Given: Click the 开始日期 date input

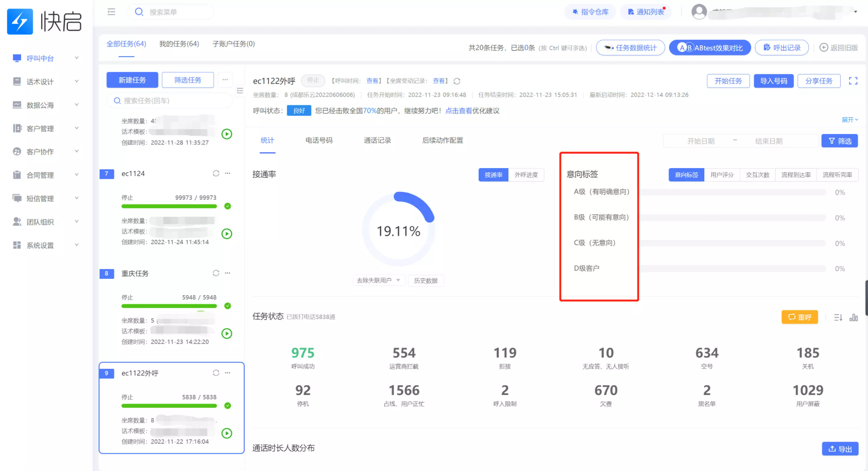Looking at the screenshot, I should tap(701, 141).
